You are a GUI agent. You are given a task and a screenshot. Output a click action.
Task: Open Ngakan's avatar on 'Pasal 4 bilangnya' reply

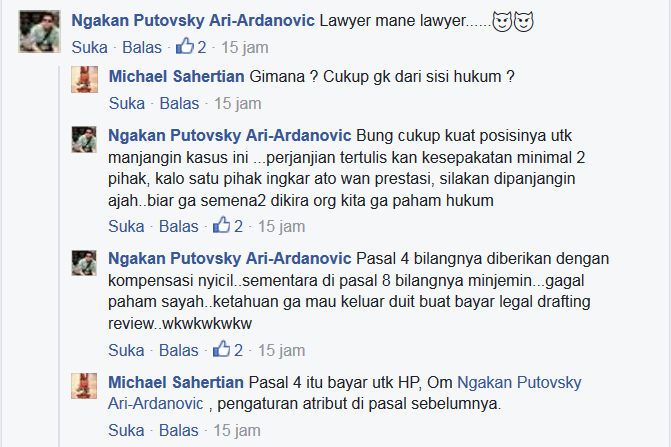tap(84, 263)
